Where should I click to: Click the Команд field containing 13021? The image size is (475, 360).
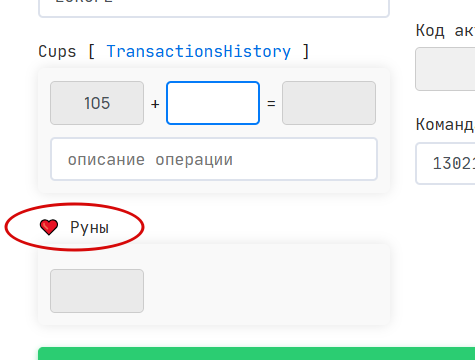coord(445,163)
